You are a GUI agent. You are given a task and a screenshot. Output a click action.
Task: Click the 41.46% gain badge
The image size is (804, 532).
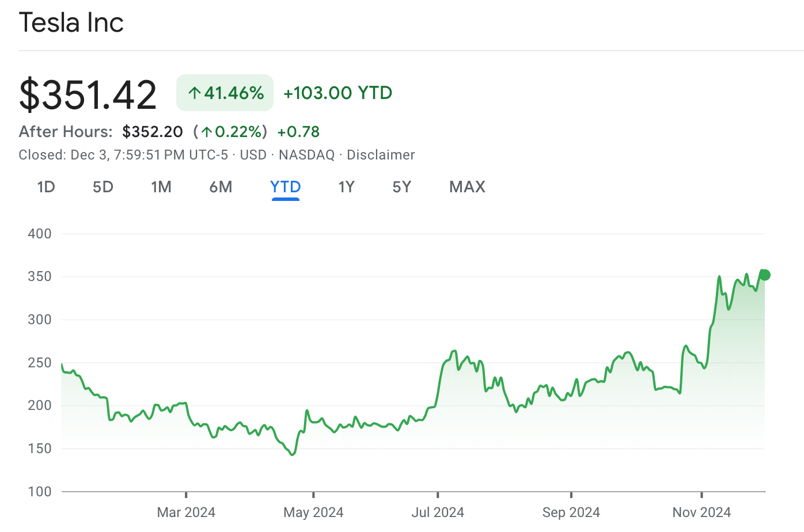tap(225, 93)
